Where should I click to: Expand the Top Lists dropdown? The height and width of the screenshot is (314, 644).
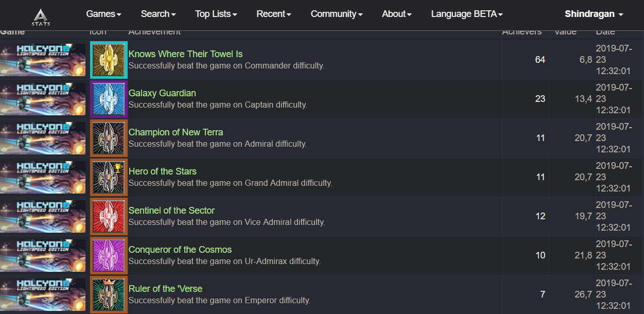pyautogui.click(x=216, y=14)
